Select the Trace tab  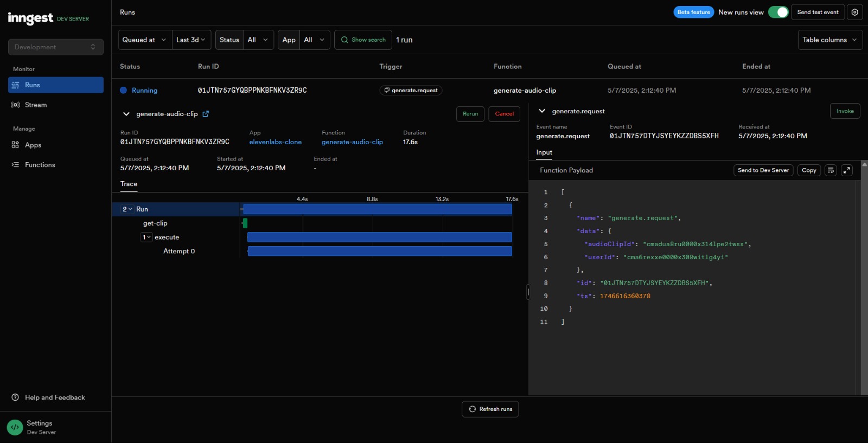[129, 184]
